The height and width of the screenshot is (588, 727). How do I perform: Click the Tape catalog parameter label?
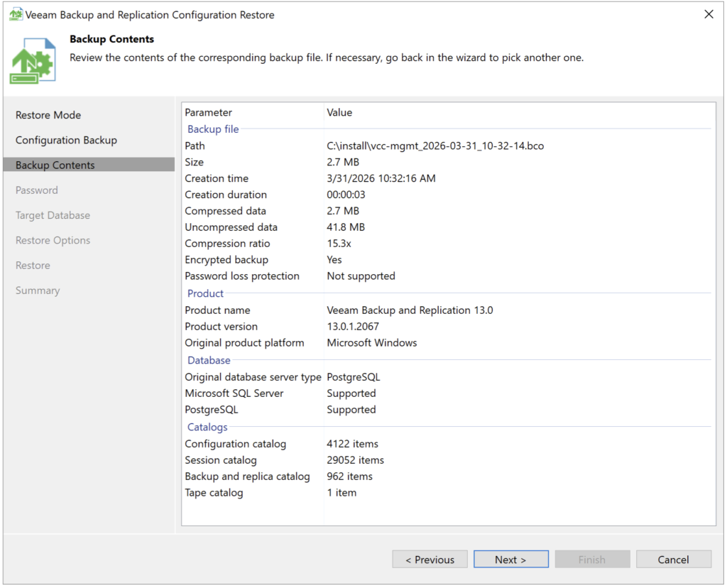click(214, 493)
